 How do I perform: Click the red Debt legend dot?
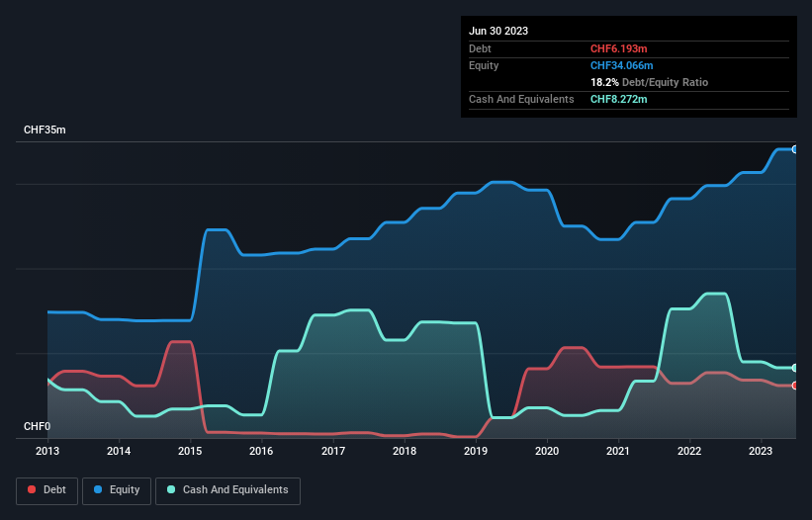32,489
